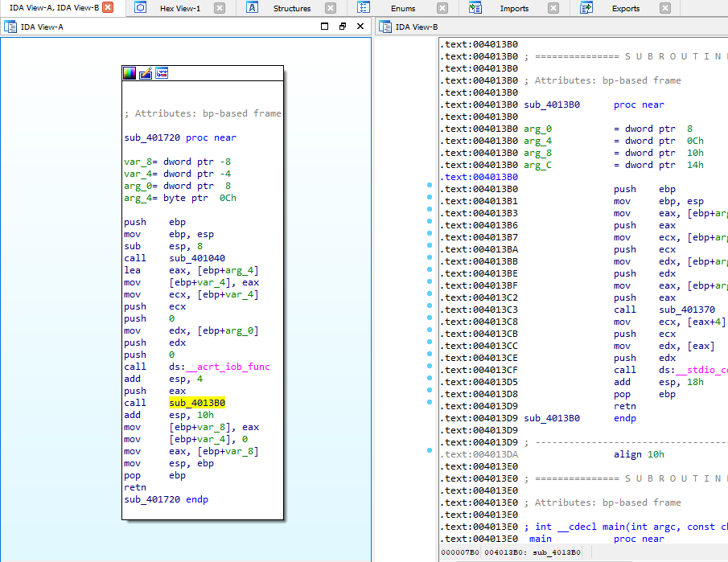This screenshot has height=562, width=728.
Task: Click the edit pencil icon on the graph node
Action: tap(145, 72)
